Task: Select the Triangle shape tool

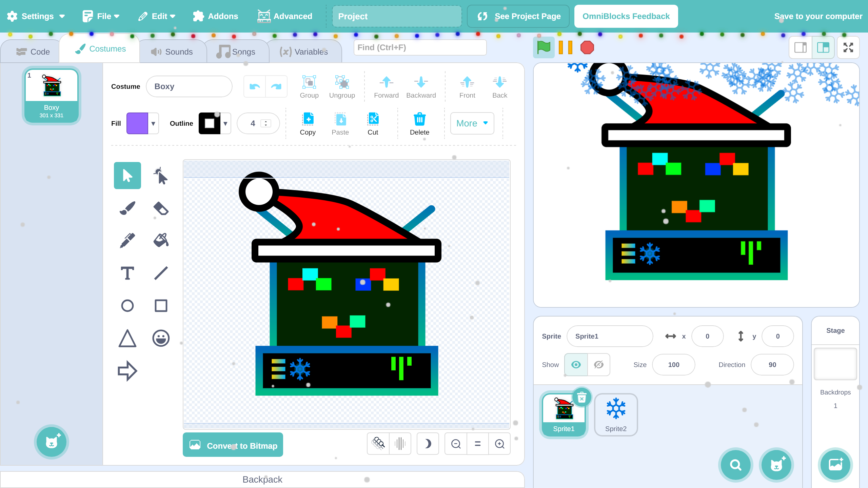Action: click(127, 338)
